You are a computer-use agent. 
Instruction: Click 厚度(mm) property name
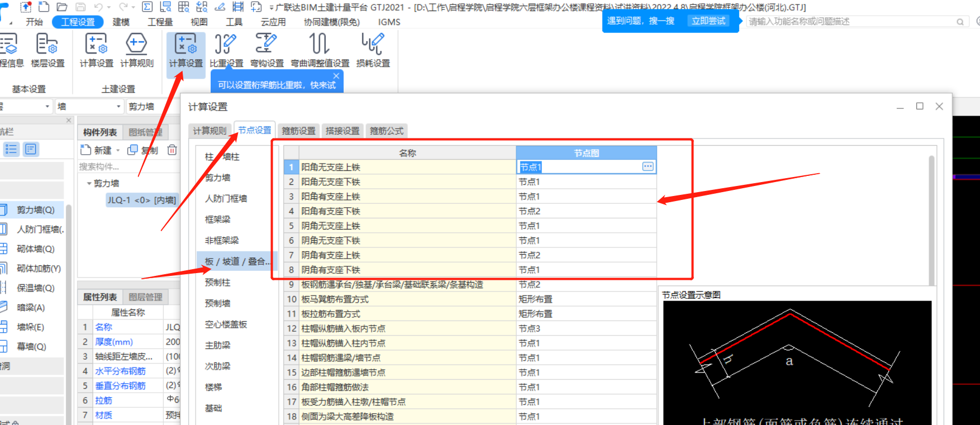pos(114,342)
